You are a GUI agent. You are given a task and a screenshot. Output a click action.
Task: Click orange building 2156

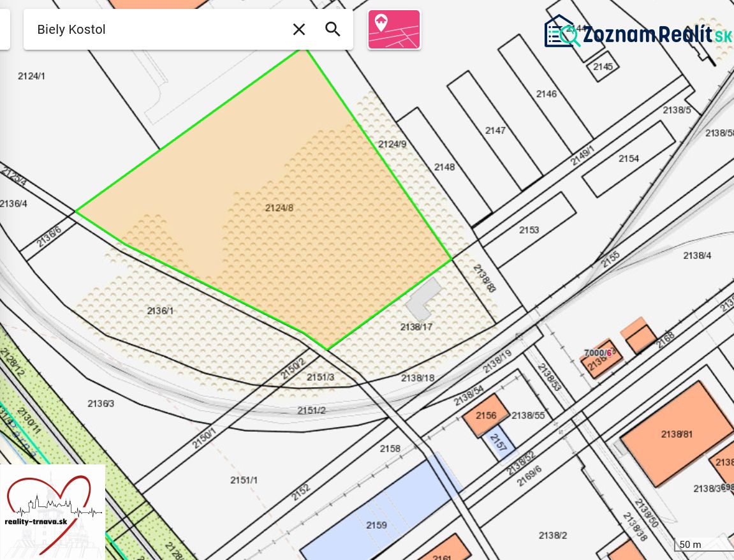[x=486, y=415]
